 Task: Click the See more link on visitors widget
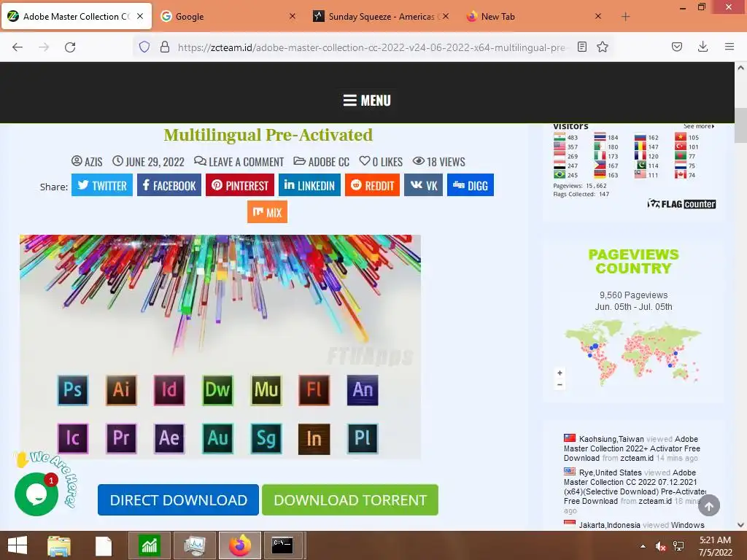point(699,126)
